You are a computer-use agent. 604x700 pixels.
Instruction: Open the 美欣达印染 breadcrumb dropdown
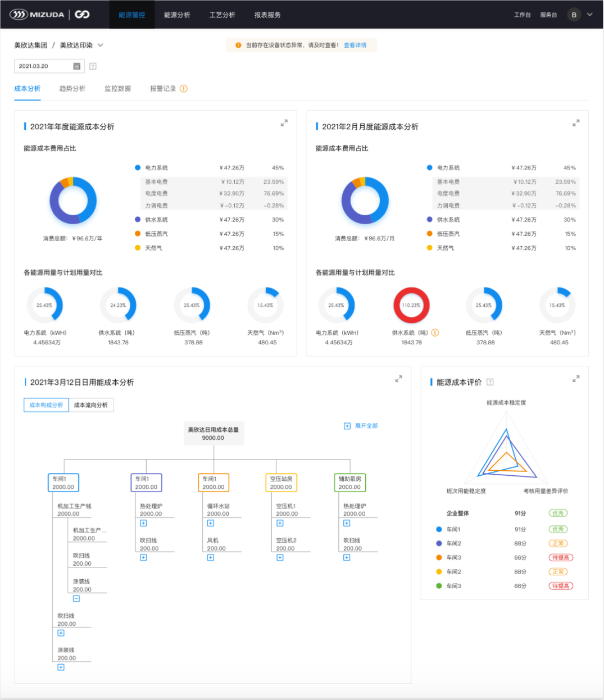pyautogui.click(x=101, y=45)
